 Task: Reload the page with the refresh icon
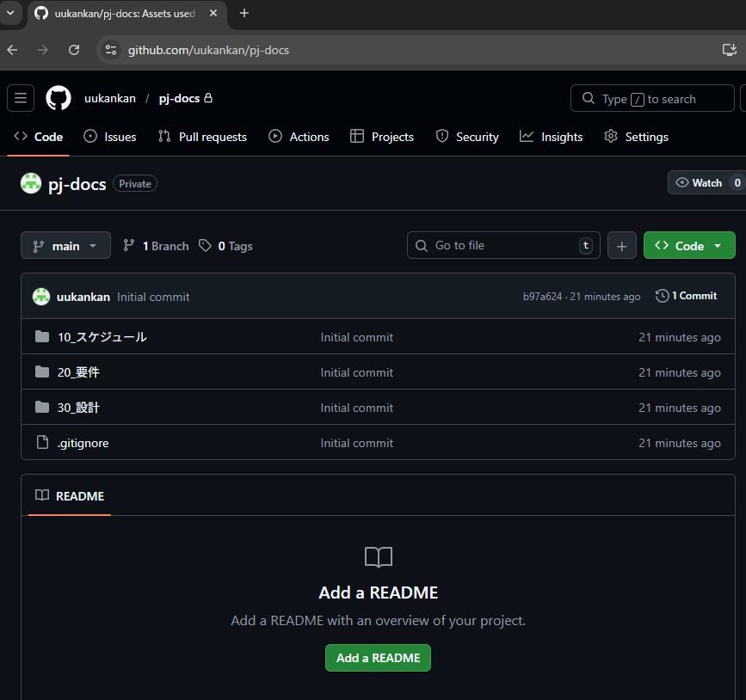(74, 50)
